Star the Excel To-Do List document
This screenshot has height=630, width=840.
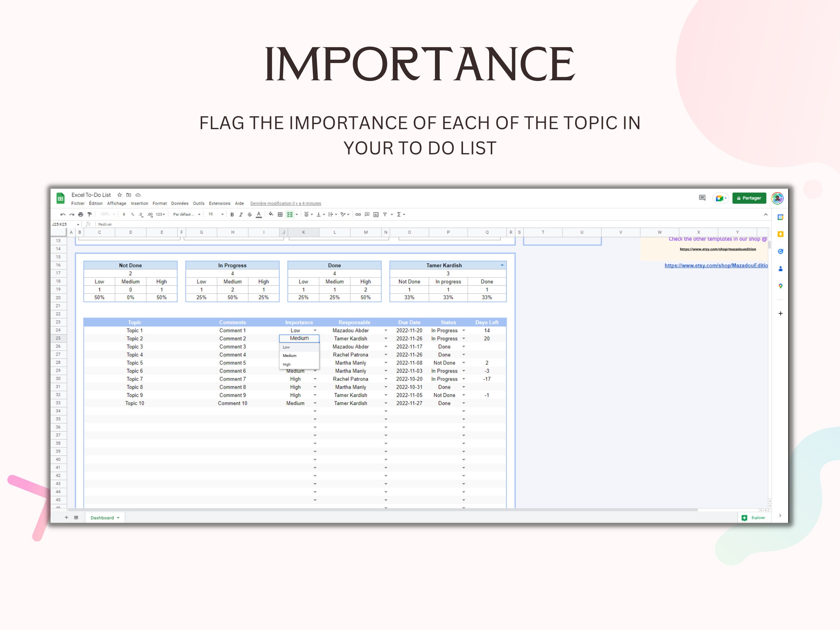coord(119,195)
